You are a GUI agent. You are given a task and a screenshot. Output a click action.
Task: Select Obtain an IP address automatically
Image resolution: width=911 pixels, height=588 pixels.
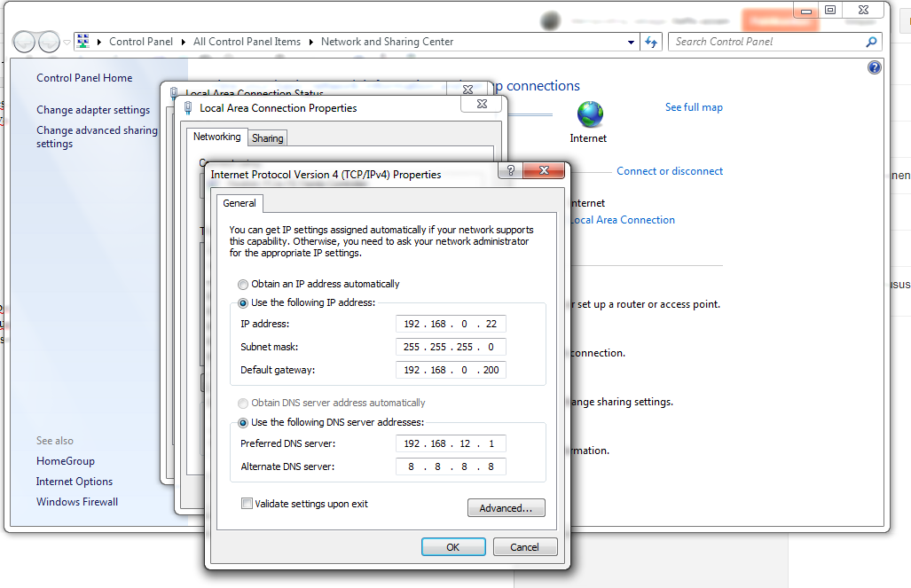pyautogui.click(x=243, y=284)
